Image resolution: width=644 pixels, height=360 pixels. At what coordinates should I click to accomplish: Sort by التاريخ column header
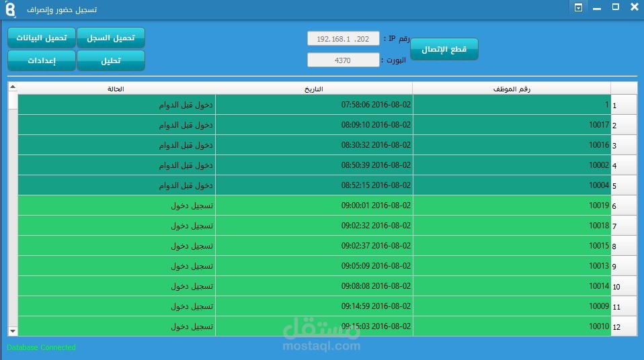314,89
